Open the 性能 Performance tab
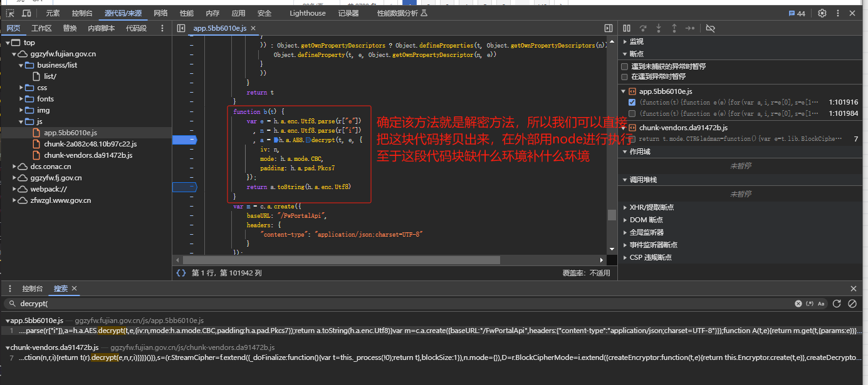The height and width of the screenshot is (385, 868). point(187,13)
